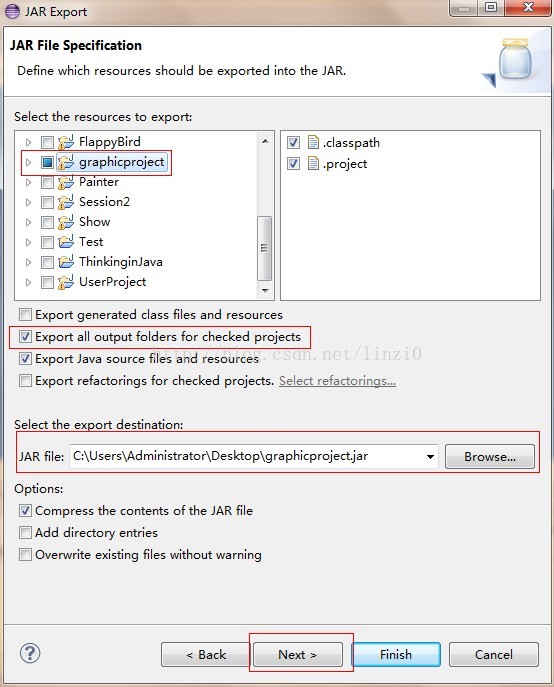Click the Next button

point(298,655)
